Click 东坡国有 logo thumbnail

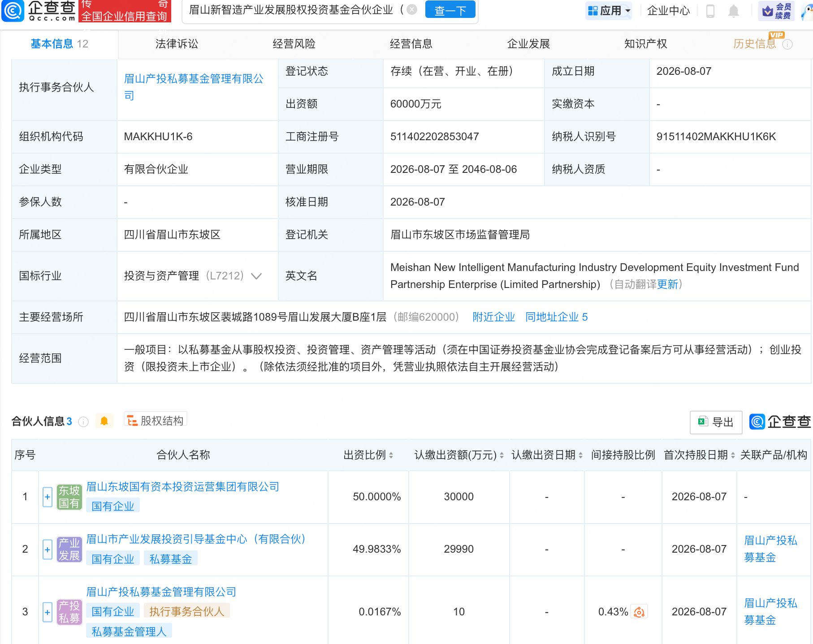[69, 497]
